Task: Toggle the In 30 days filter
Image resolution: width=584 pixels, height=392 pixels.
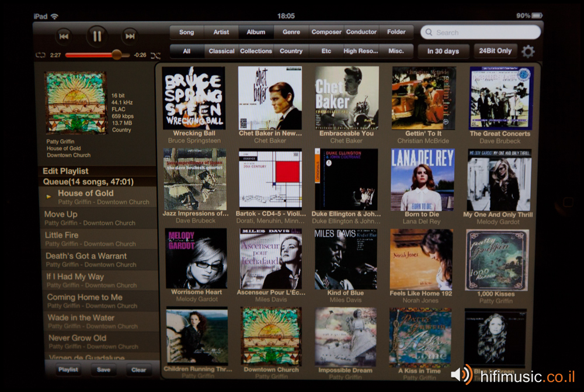Action: [443, 51]
